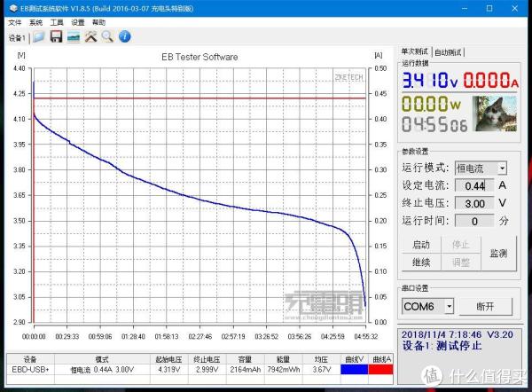This screenshot has width=532, height=392.
Task: Pick the red 曲线A color swatch
Action: [380, 369]
